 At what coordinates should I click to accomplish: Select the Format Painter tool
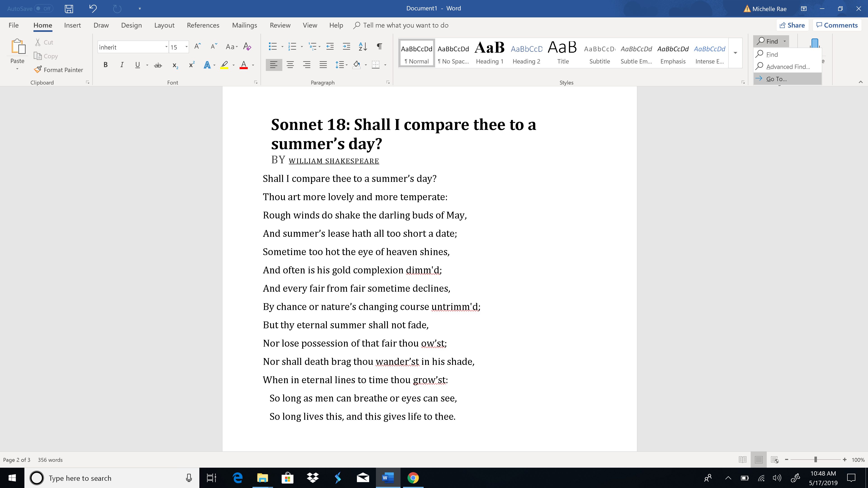[59, 70]
